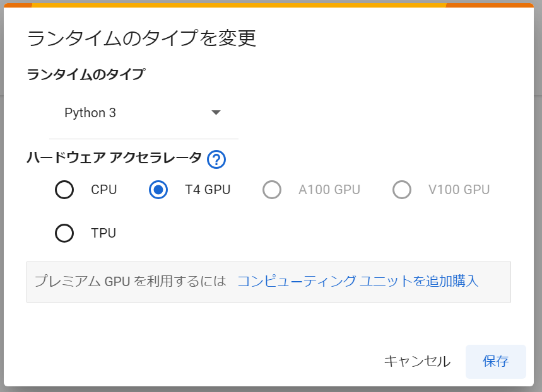Select the CPU radio button

pyautogui.click(x=64, y=190)
